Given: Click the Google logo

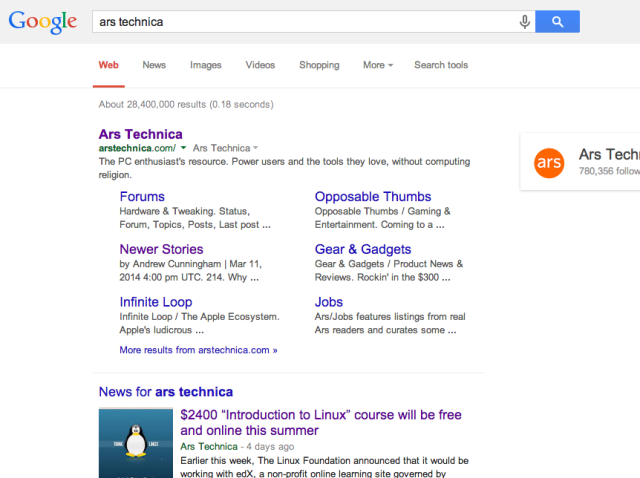Looking at the screenshot, I should coord(43,22).
